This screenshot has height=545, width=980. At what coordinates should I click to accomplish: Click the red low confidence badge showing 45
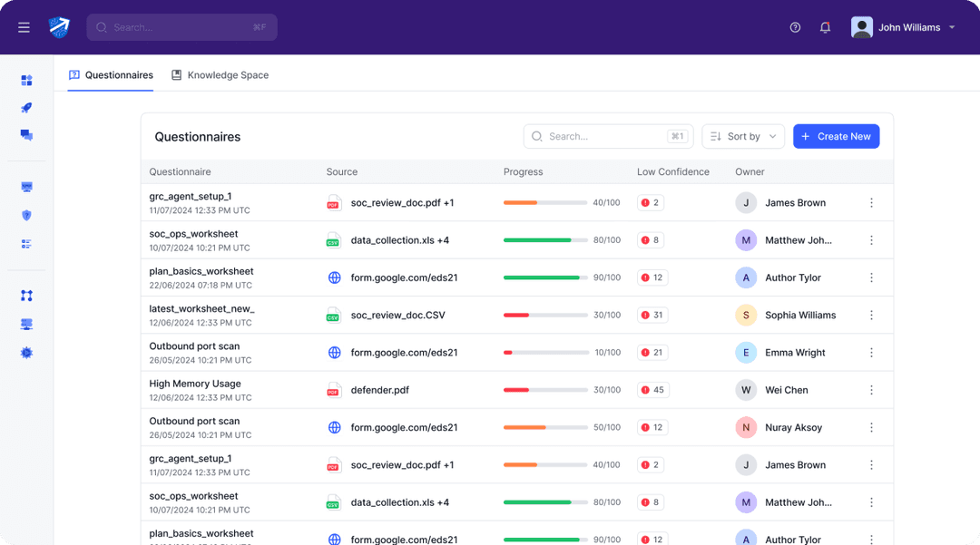point(652,389)
